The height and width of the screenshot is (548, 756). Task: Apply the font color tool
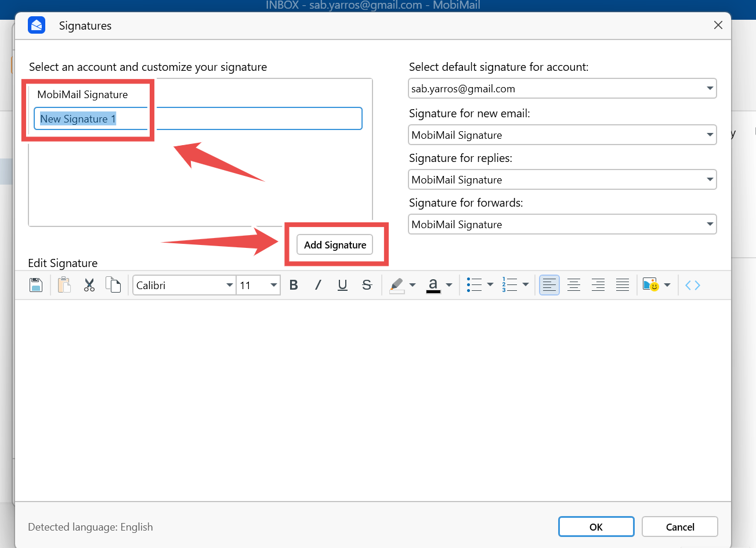pyautogui.click(x=433, y=285)
